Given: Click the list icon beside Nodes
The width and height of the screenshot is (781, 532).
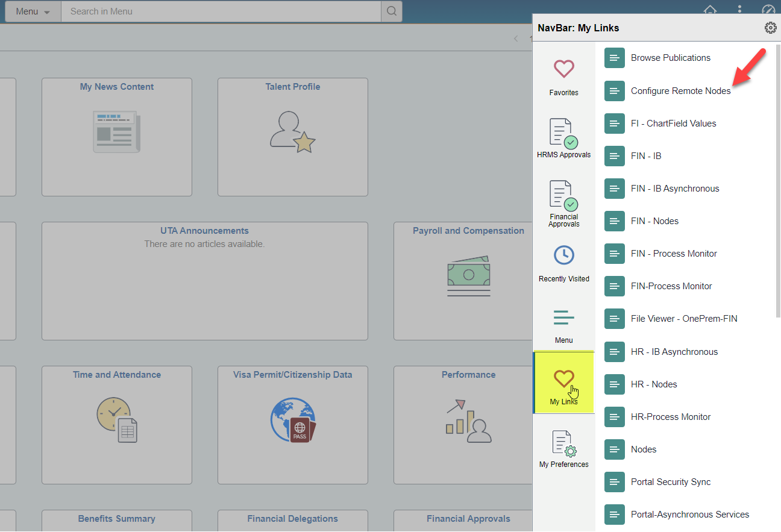Looking at the screenshot, I should (x=614, y=449).
